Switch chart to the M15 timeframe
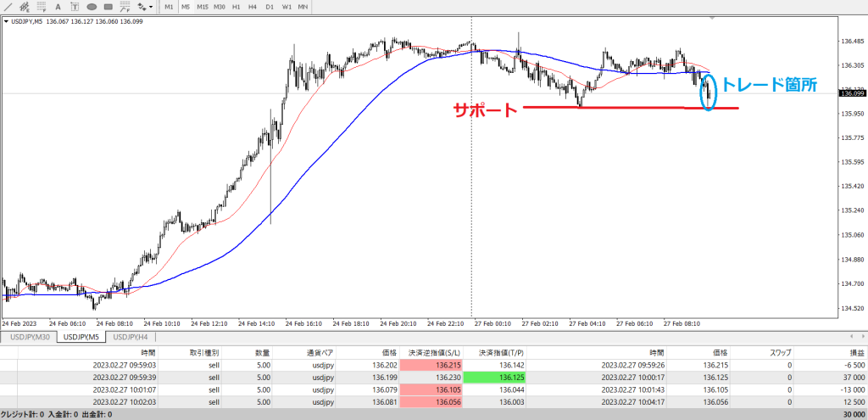This screenshot has height=420, width=868. (203, 7)
